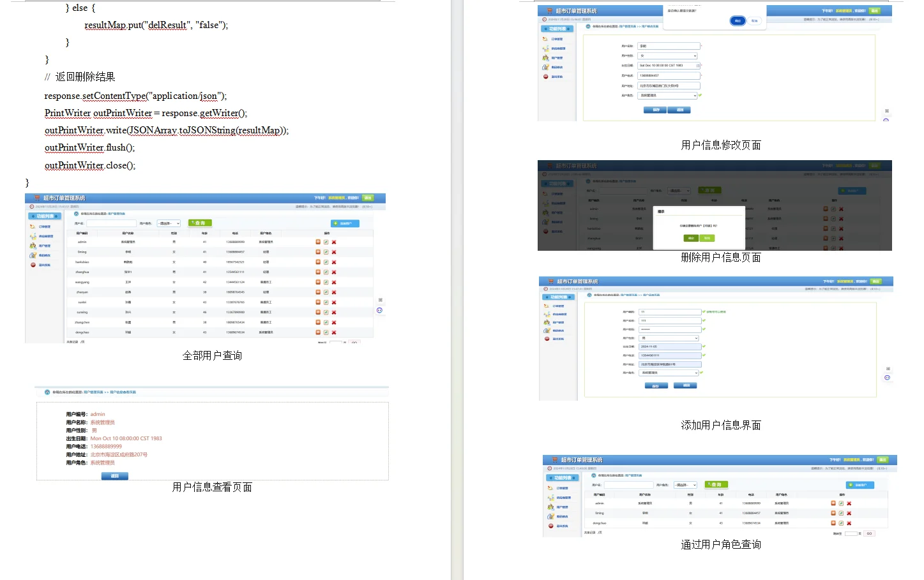Select 供应商管理 in the 用户信息修改页面 sidebar

(x=559, y=48)
